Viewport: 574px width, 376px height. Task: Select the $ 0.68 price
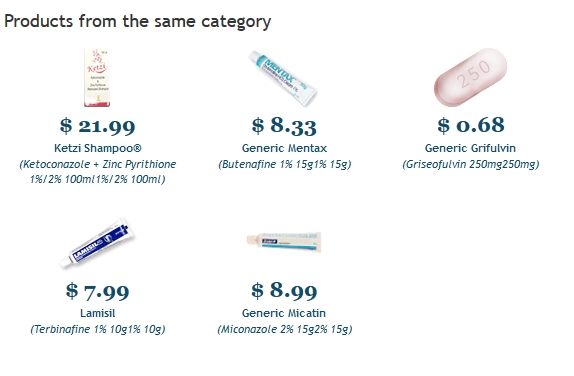click(x=471, y=125)
